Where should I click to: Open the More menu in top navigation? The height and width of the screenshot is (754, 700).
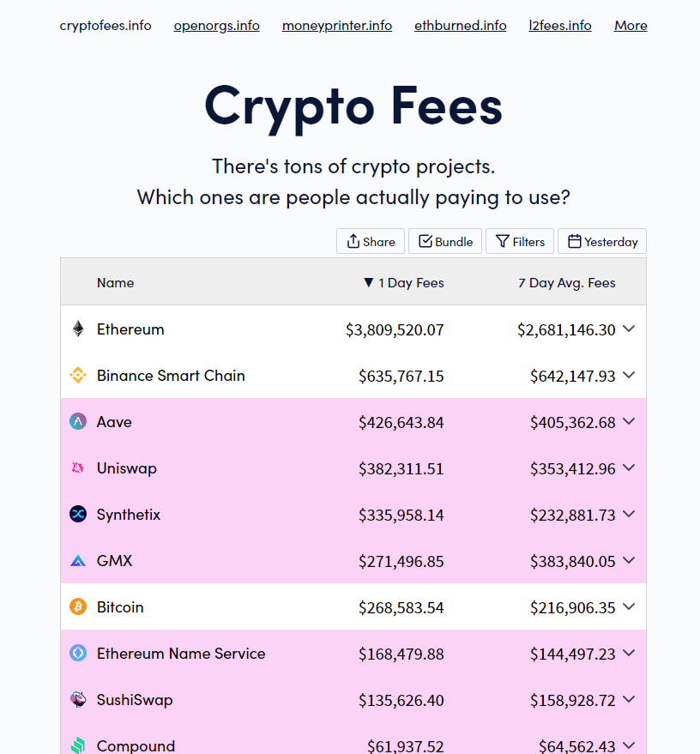point(631,26)
